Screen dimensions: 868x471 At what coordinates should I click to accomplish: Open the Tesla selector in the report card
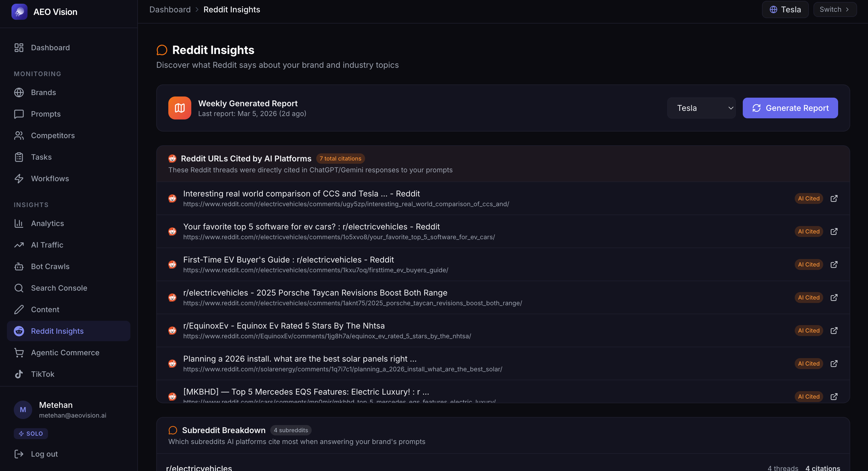point(701,108)
